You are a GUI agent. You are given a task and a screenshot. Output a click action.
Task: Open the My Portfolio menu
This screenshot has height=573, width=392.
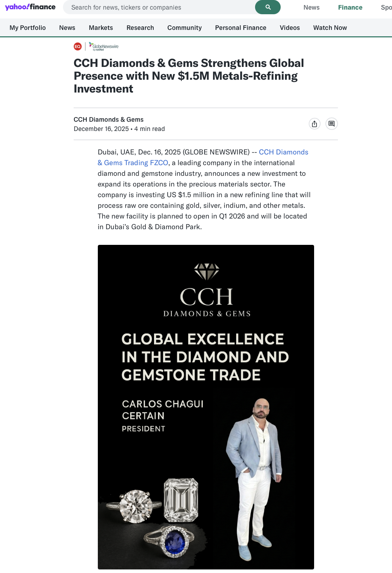tap(28, 28)
